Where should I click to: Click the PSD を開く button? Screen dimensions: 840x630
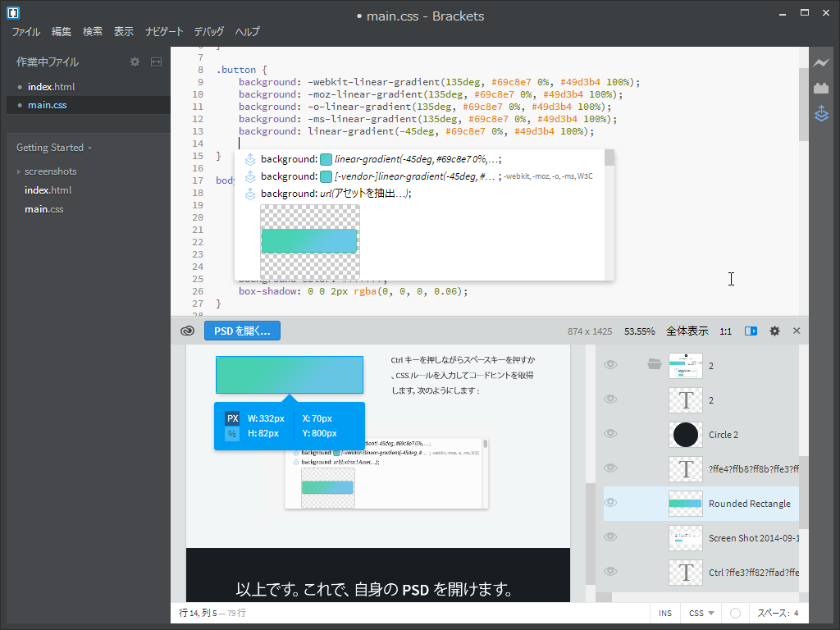pyautogui.click(x=241, y=331)
